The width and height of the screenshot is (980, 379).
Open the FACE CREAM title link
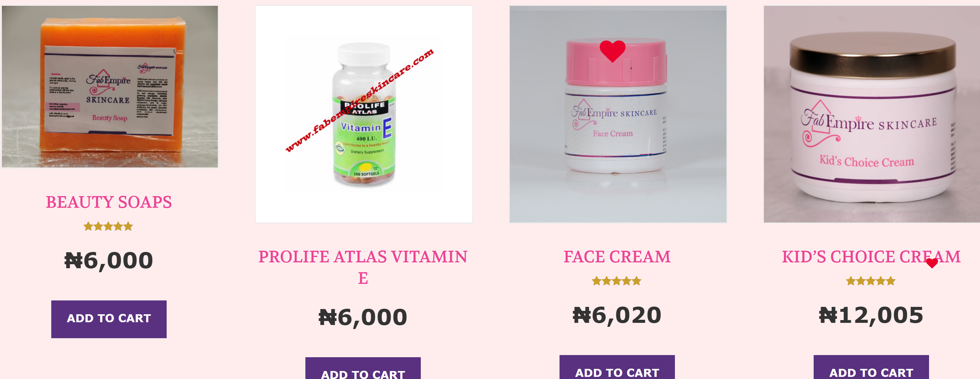click(x=617, y=257)
